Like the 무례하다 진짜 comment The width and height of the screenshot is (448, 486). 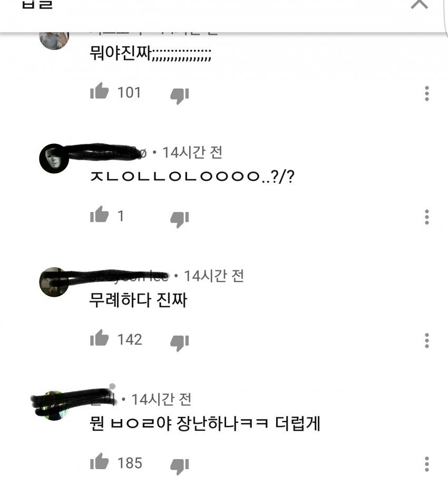pos(99,338)
